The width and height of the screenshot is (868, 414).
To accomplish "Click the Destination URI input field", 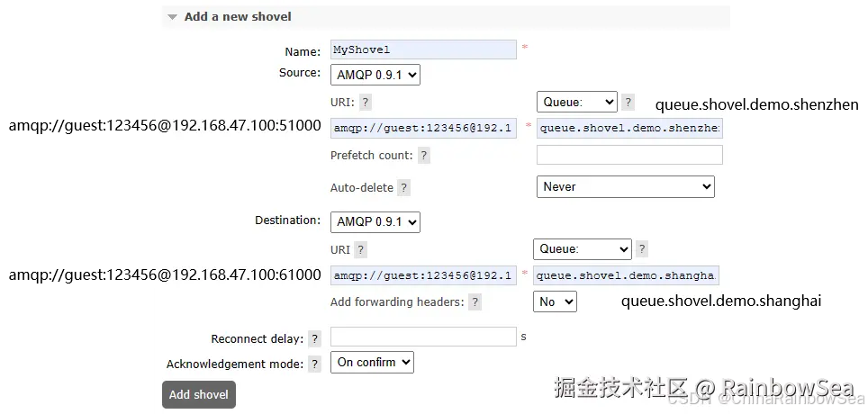I will point(423,275).
